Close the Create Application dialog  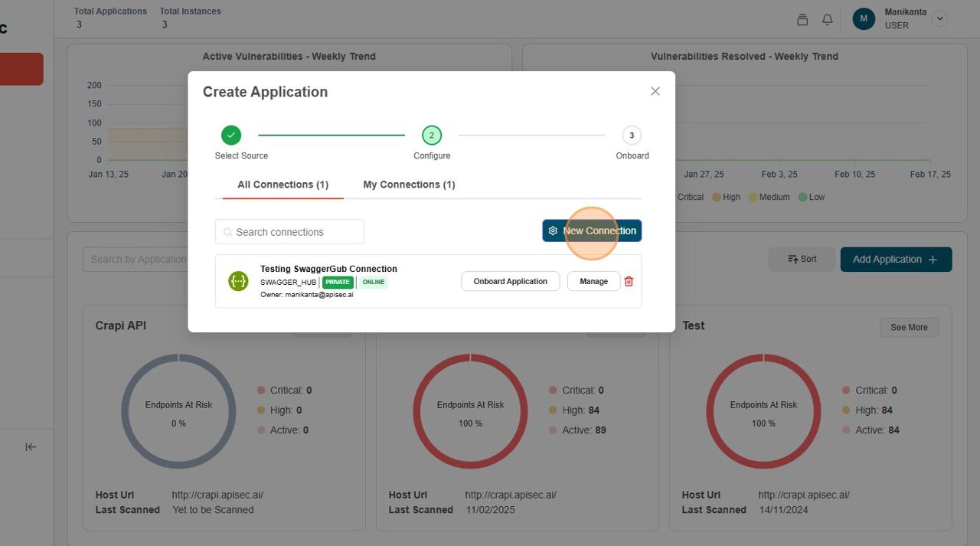coord(655,91)
